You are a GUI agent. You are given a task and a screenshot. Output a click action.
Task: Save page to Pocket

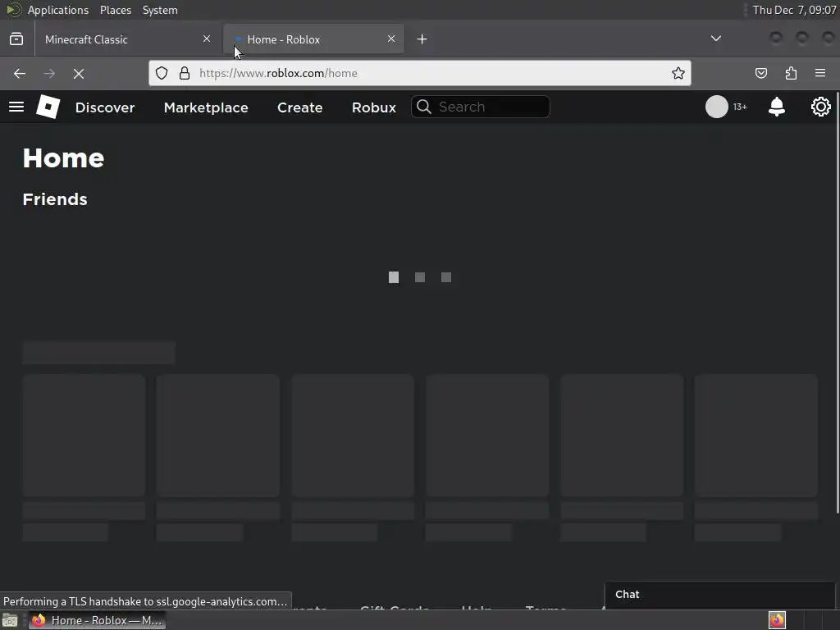[x=760, y=73]
